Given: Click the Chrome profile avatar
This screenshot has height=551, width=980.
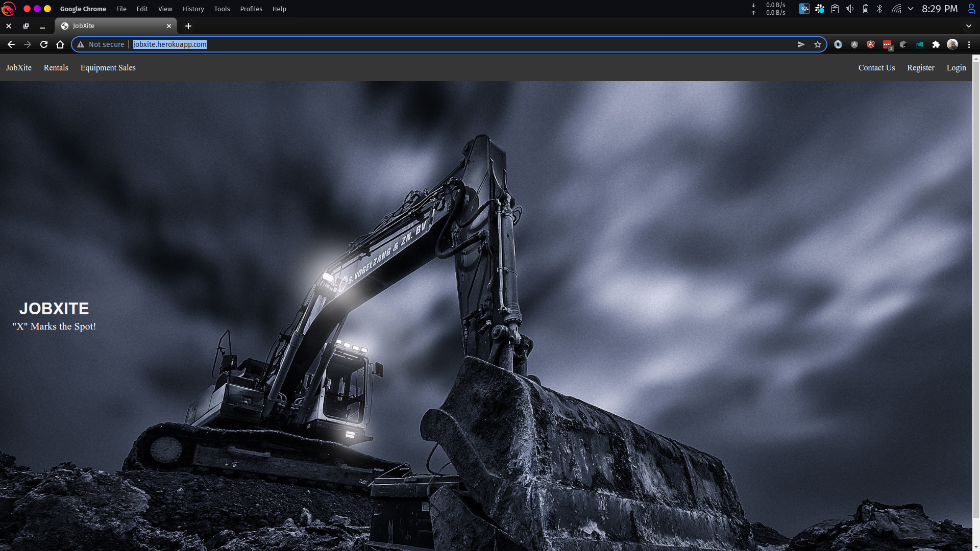Looking at the screenshot, I should (952, 44).
